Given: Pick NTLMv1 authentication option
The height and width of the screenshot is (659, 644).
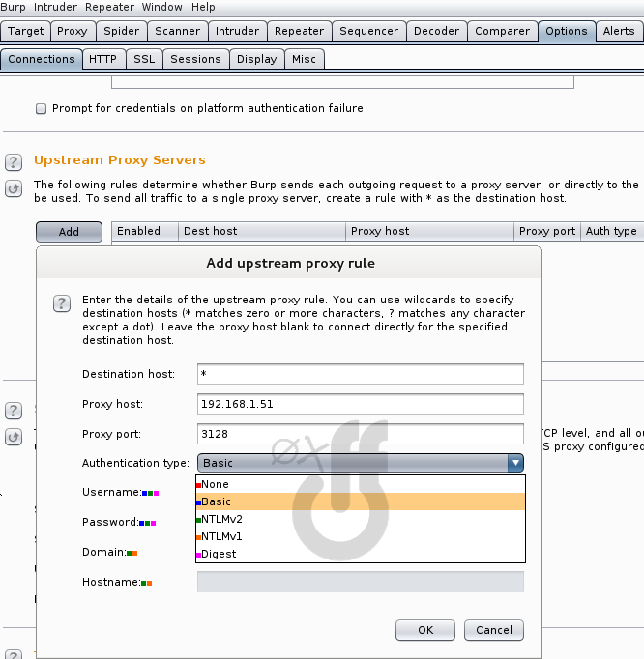Looking at the screenshot, I should pos(361,536).
